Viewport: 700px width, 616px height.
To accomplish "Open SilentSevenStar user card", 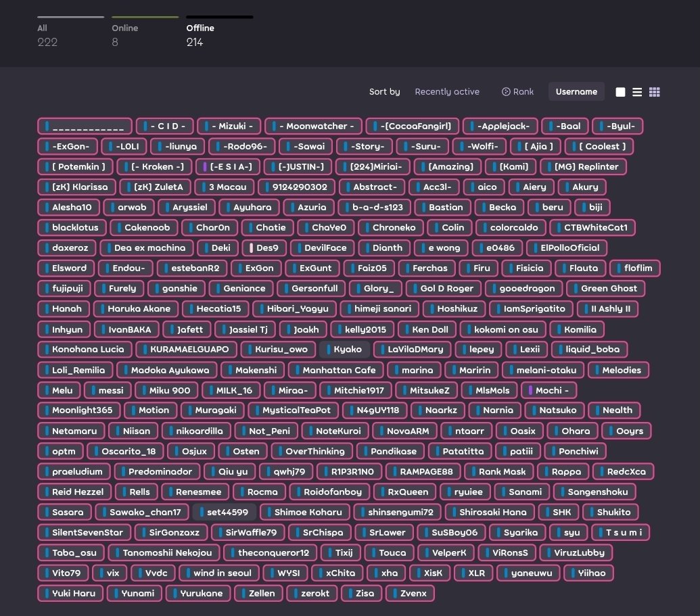I will [84, 533].
